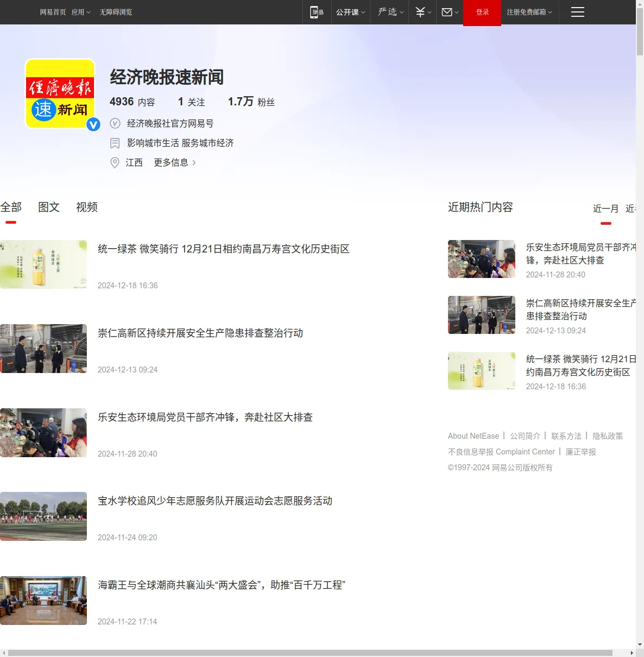
Task: Open hot content article 崇仁高新区
Action: click(581, 309)
